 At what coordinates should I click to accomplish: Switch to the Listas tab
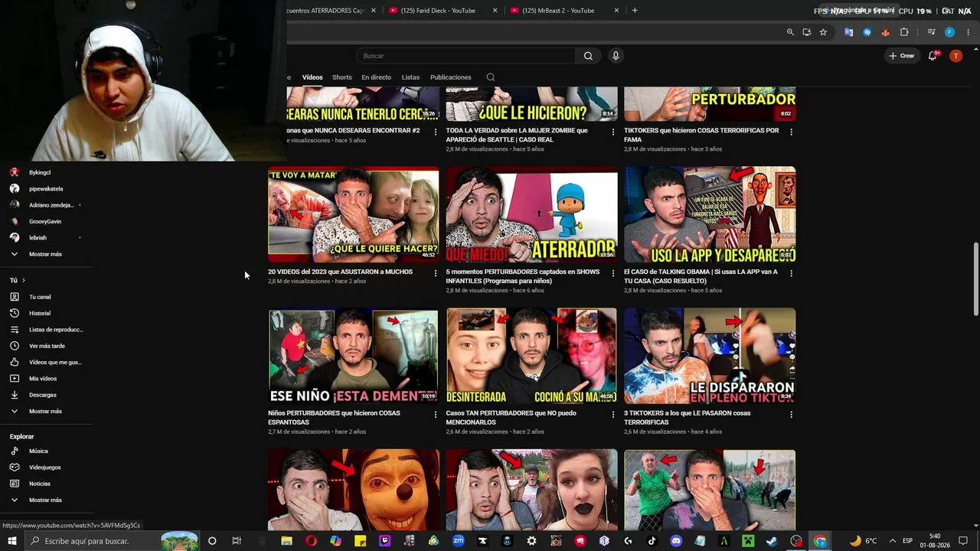point(410,77)
